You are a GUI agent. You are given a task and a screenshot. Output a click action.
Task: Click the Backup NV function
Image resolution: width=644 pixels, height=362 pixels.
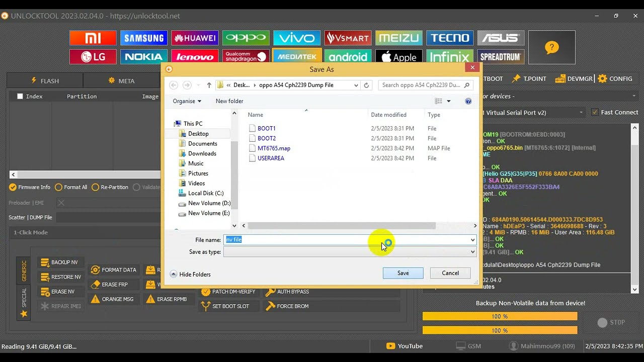coord(60,262)
